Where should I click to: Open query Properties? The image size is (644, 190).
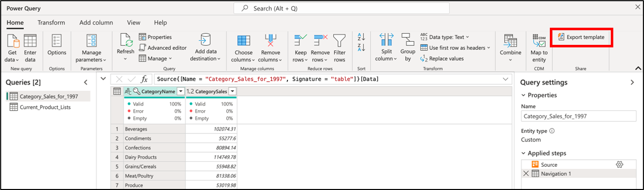pyautogui.click(x=156, y=37)
